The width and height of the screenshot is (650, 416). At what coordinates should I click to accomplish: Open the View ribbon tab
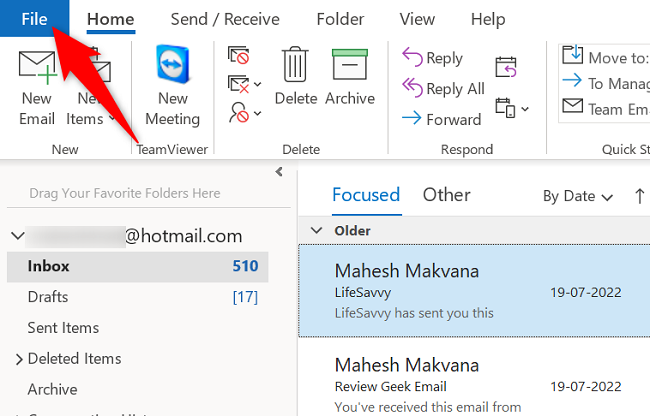pos(417,19)
